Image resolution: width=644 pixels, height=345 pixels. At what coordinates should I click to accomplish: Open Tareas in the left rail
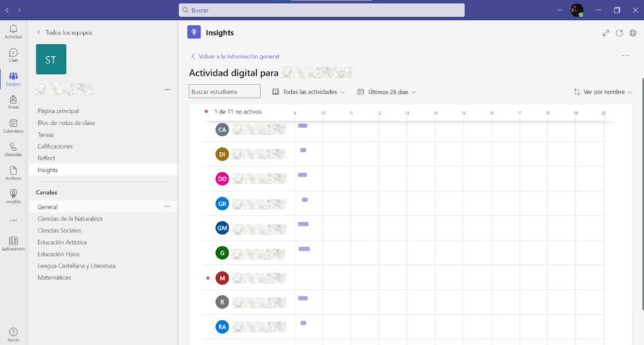[x=13, y=102]
